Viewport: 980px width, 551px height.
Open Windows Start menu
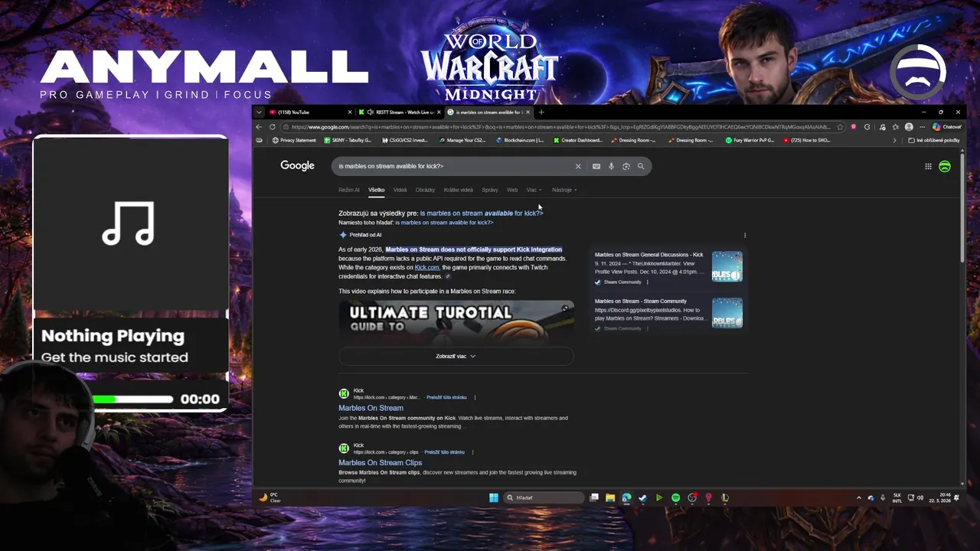coord(494,497)
